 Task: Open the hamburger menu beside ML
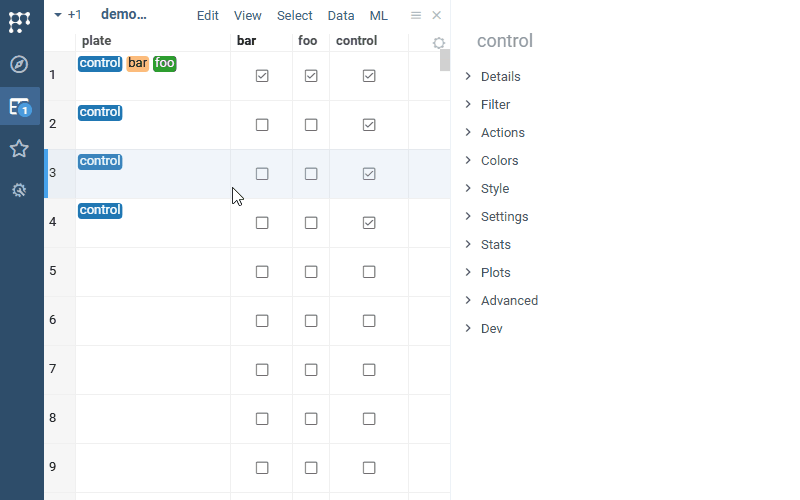[416, 15]
